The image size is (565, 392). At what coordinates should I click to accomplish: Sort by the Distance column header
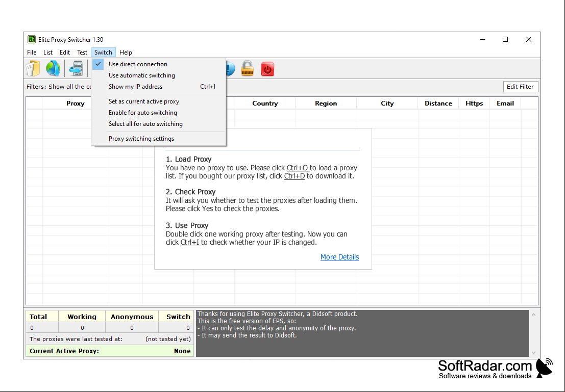tap(438, 103)
